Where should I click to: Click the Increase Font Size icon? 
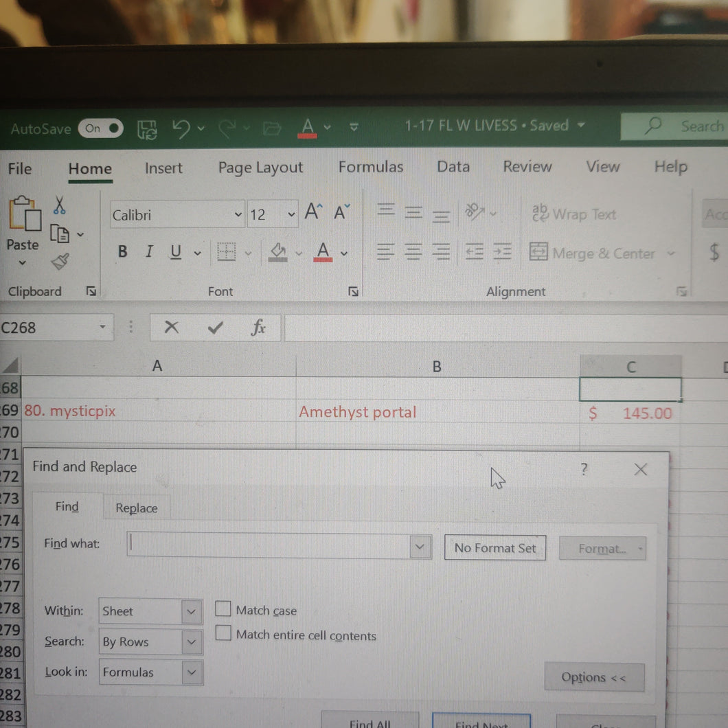coord(313,212)
